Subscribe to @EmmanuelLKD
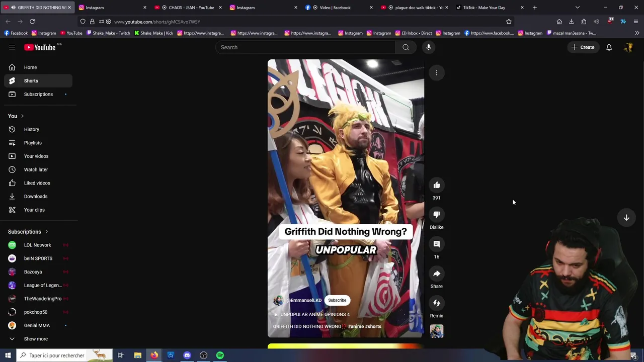Image resolution: width=644 pixels, height=362 pixels. pyautogui.click(x=337, y=300)
